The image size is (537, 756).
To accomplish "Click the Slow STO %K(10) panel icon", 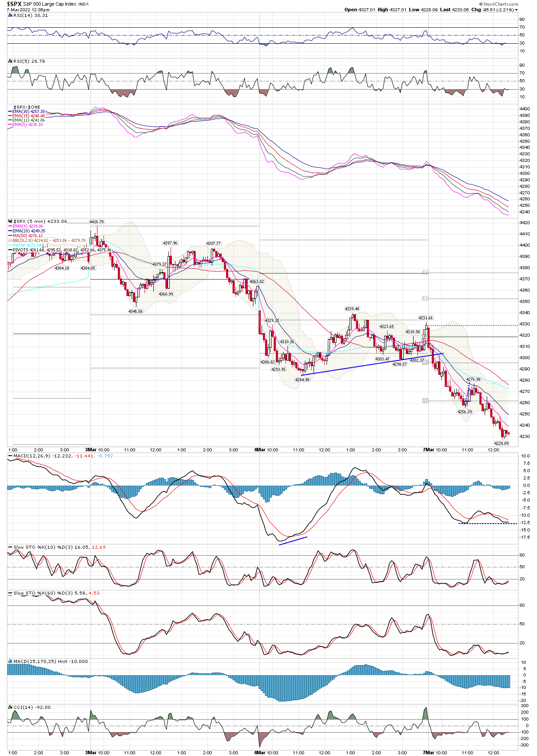I will point(10,547).
